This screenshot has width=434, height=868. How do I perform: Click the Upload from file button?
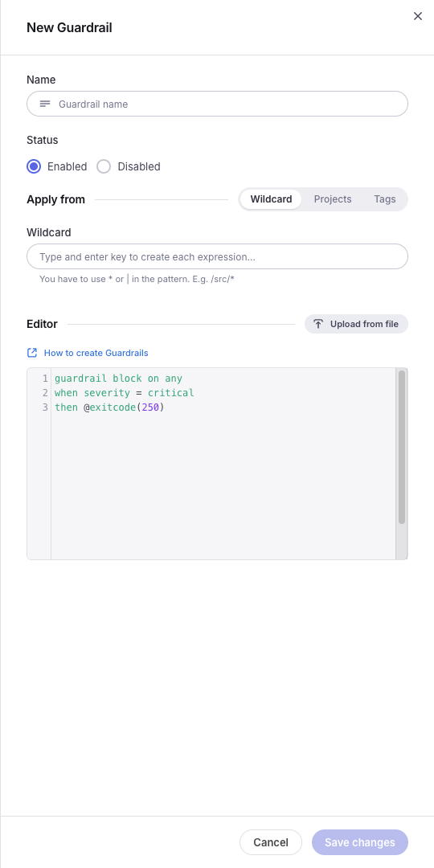pyautogui.click(x=356, y=324)
